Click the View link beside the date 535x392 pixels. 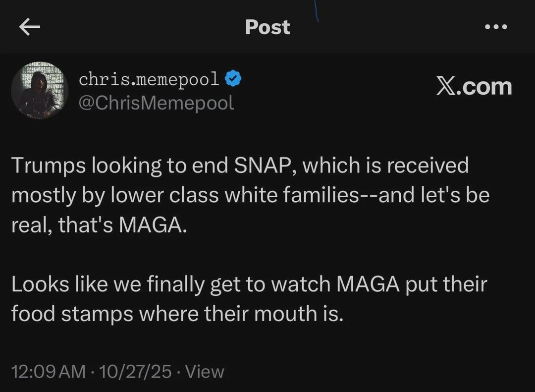coord(204,371)
